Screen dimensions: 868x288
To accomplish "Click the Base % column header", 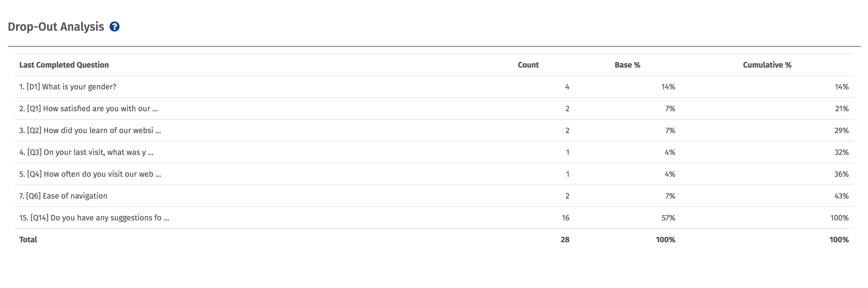I will (x=627, y=65).
